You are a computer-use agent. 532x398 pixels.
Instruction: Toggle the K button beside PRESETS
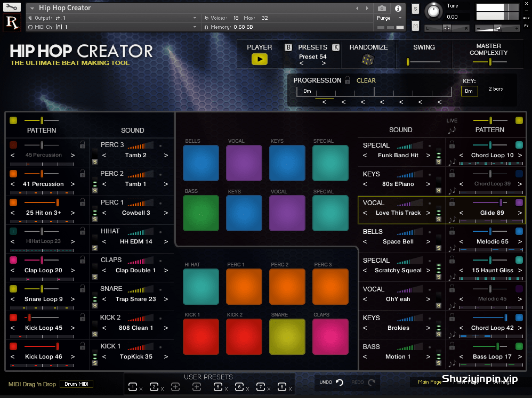pos(335,47)
